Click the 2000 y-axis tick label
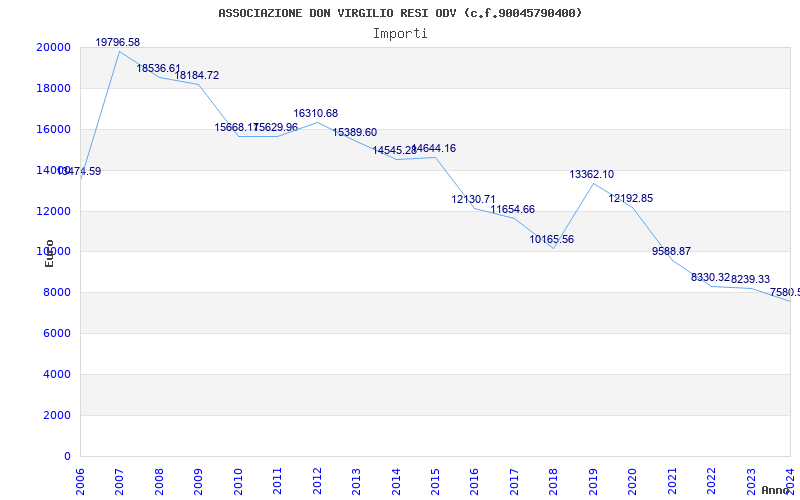 click(x=56, y=415)
